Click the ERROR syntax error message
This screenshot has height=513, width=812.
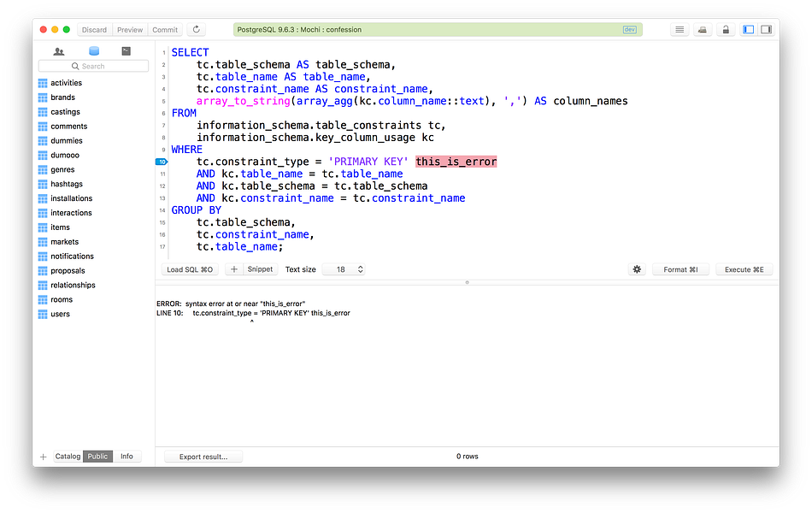(231, 304)
